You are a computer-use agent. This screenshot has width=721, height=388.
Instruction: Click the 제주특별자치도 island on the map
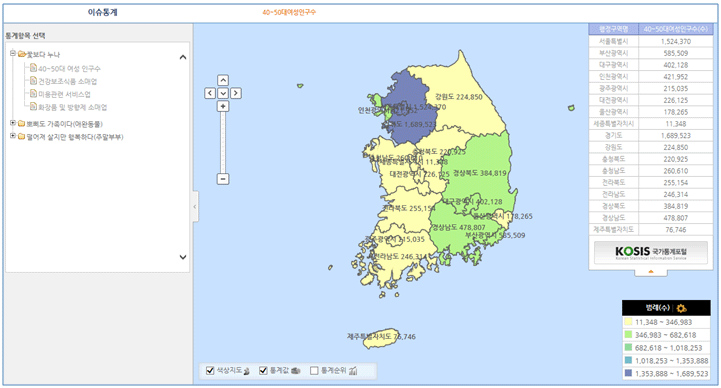point(380,339)
